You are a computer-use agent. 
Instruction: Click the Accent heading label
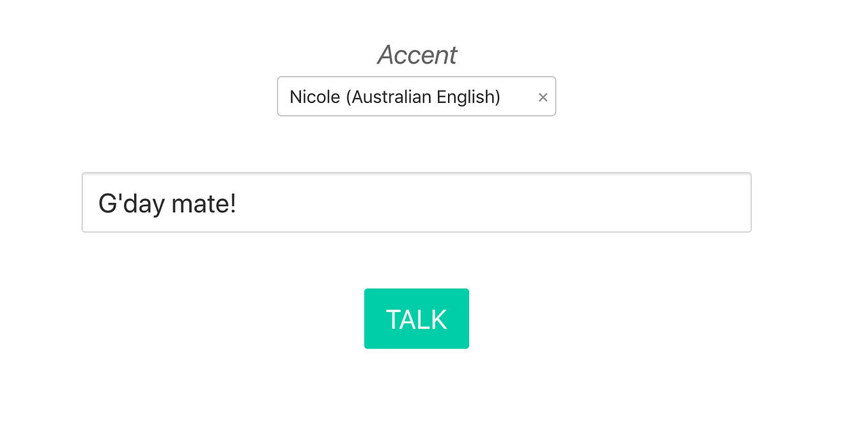(x=416, y=55)
